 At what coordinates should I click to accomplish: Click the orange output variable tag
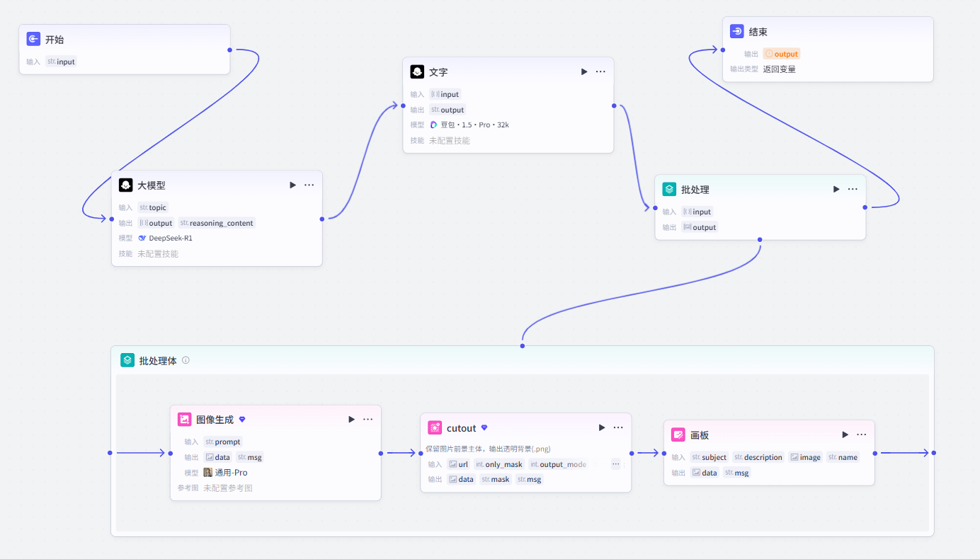[782, 54]
